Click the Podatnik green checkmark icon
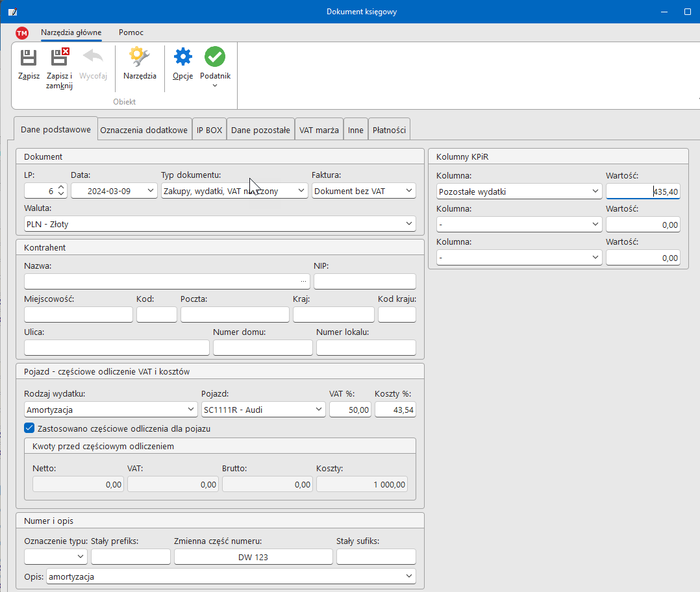This screenshot has width=700, height=592. click(x=215, y=58)
